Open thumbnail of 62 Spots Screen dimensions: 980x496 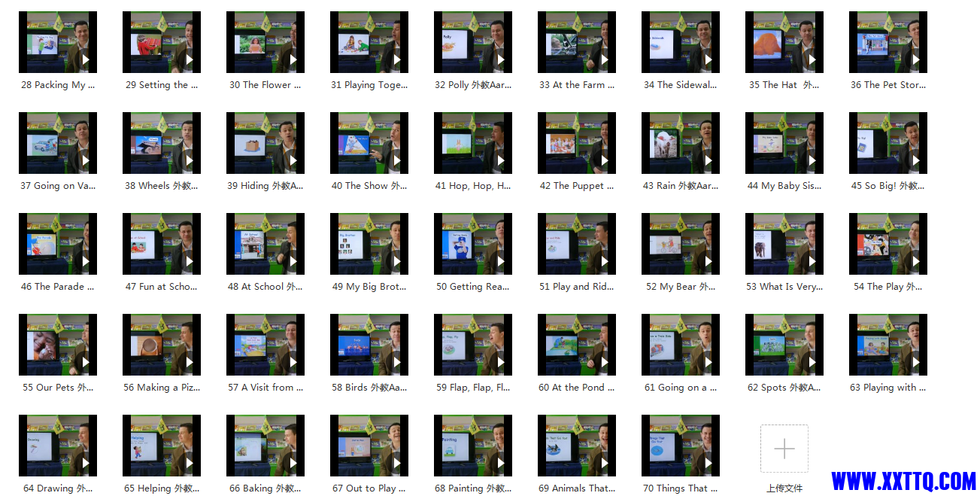click(x=784, y=345)
